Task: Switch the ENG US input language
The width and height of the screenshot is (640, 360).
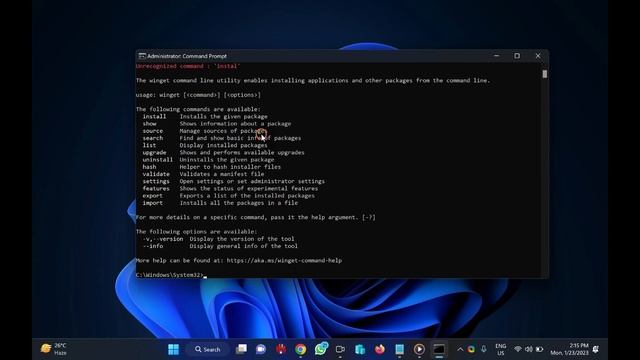Action: click(501, 349)
